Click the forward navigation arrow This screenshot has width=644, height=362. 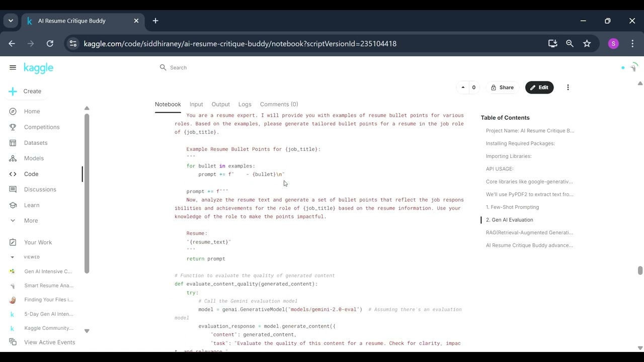click(31, 44)
